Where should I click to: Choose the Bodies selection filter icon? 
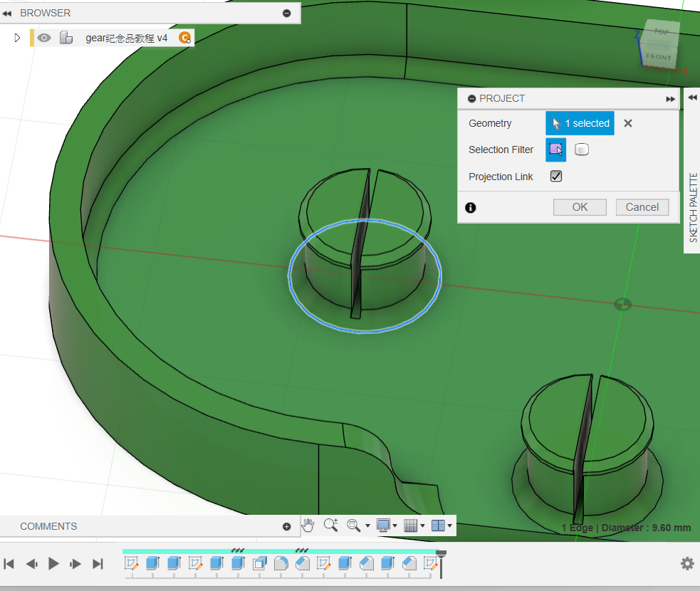tap(582, 150)
